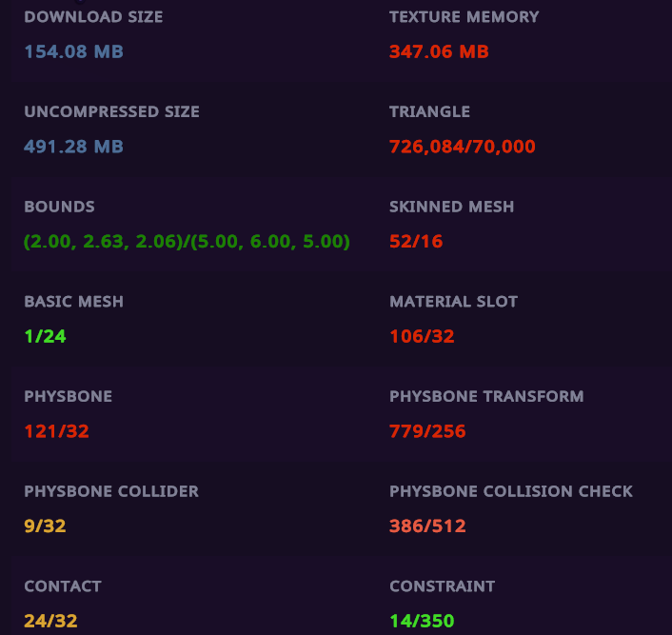Click the Basic Mesh value 1/24
672x635 pixels.
[x=45, y=336]
